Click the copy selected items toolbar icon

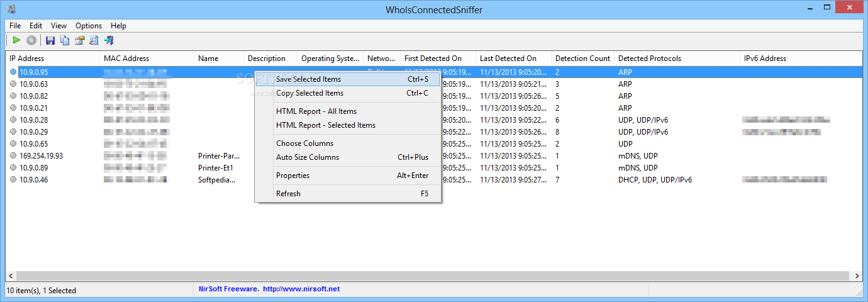pos(65,41)
